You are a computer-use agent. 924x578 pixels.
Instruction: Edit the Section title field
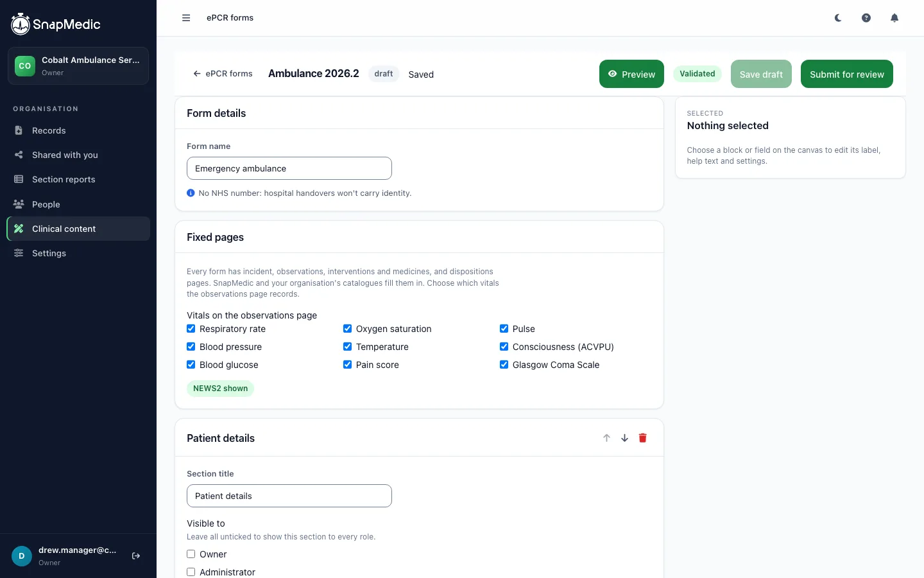(289, 496)
